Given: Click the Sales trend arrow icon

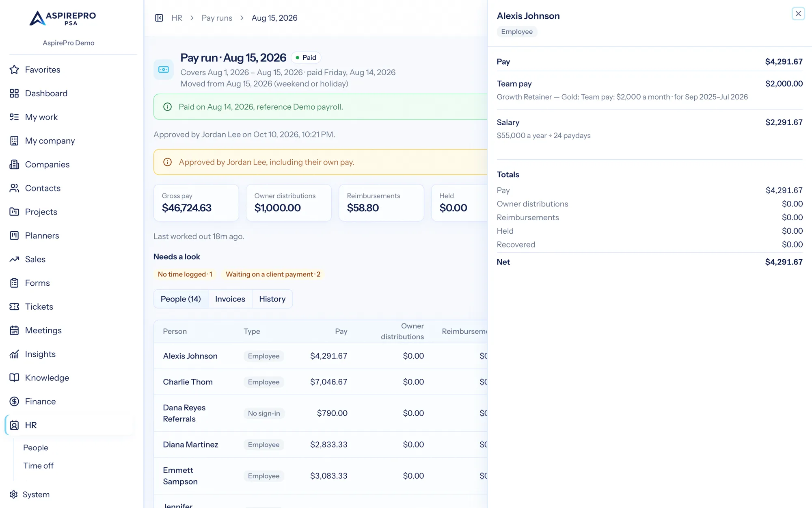Looking at the screenshot, I should (x=14, y=259).
